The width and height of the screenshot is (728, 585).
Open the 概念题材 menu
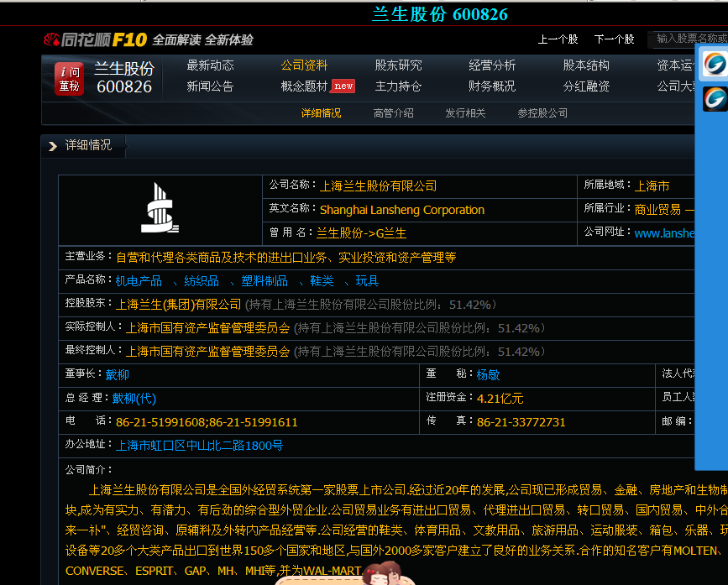[304, 86]
